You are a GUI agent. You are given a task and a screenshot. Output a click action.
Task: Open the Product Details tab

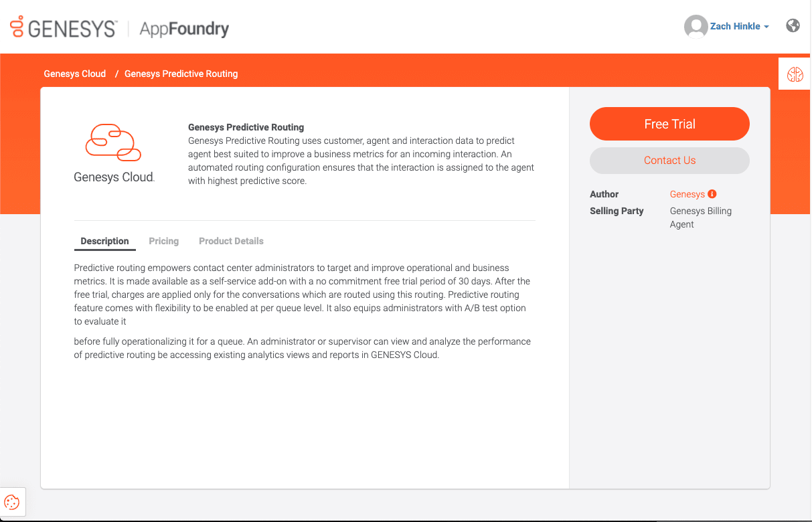[231, 241]
